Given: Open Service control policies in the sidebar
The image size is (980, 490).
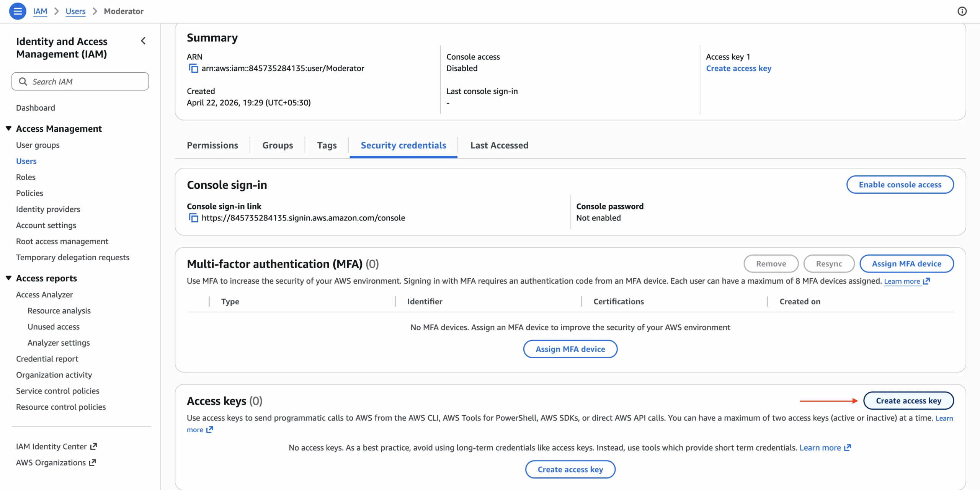Looking at the screenshot, I should click(58, 391).
